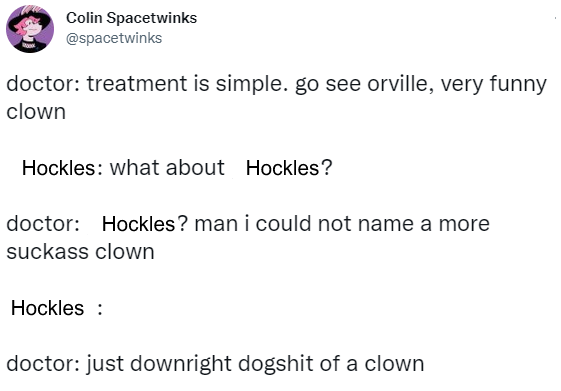Click "Hockles" before "what about"

pos(58,168)
